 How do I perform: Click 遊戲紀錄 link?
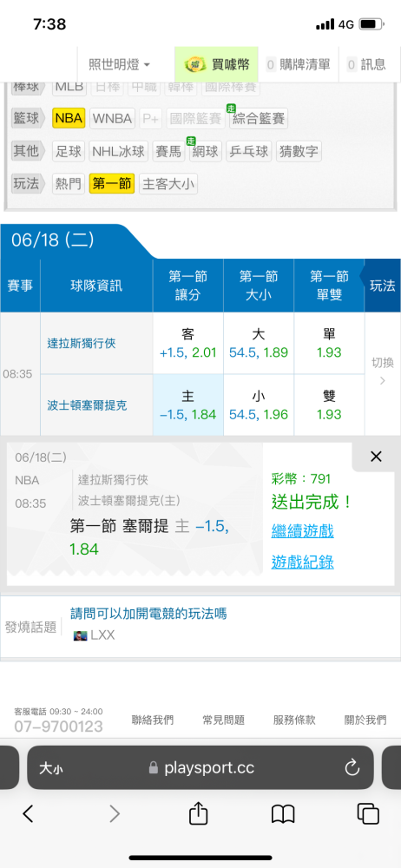302,562
